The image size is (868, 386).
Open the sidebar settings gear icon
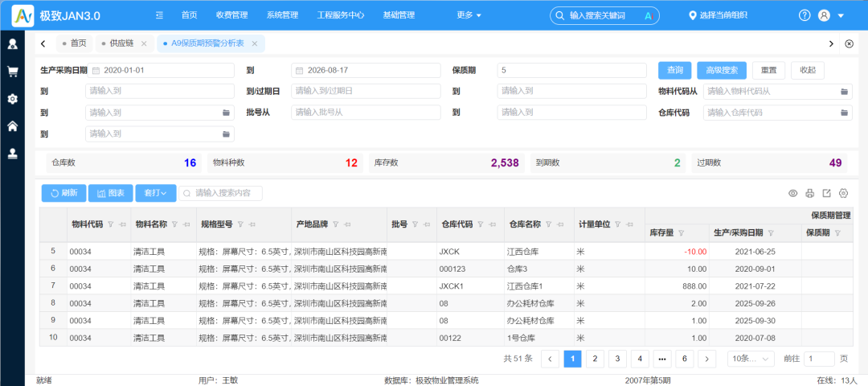[12, 99]
